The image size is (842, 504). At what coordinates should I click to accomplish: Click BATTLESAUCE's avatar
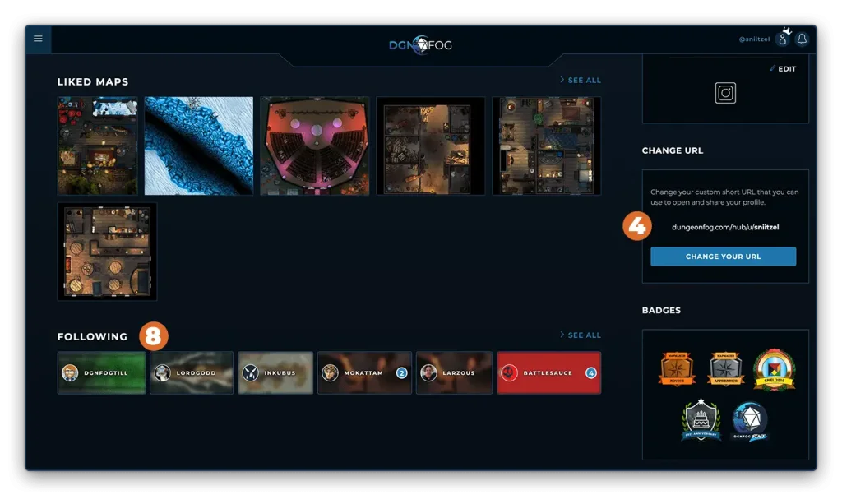click(509, 372)
